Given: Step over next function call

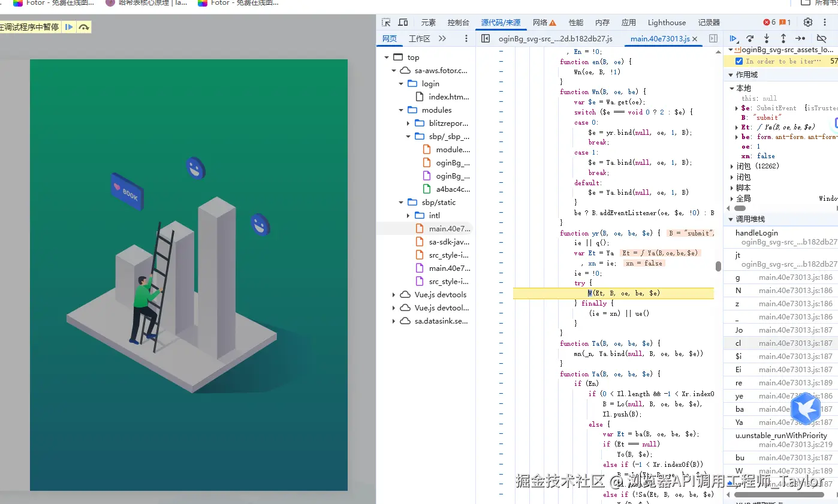Looking at the screenshot, I should [750, 38].
